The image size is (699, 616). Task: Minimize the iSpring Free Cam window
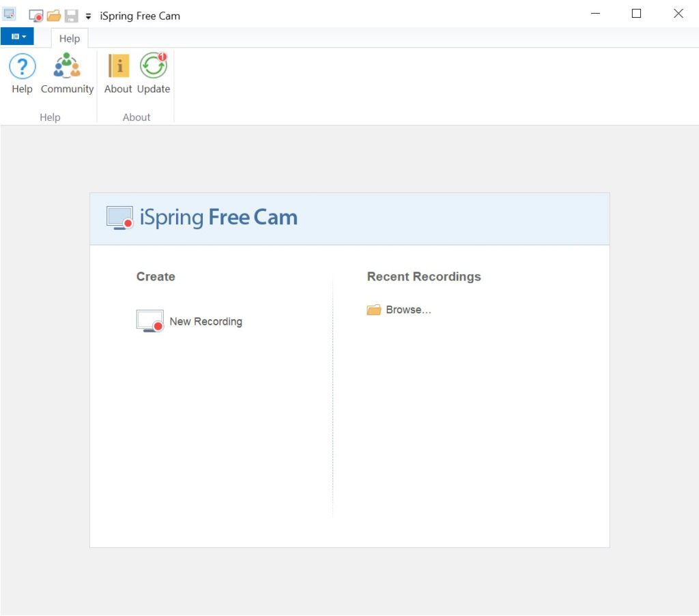(595, 14)
